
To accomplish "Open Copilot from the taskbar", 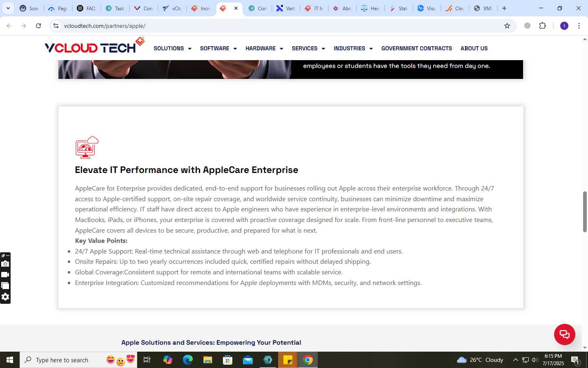I will pos(168,360).
